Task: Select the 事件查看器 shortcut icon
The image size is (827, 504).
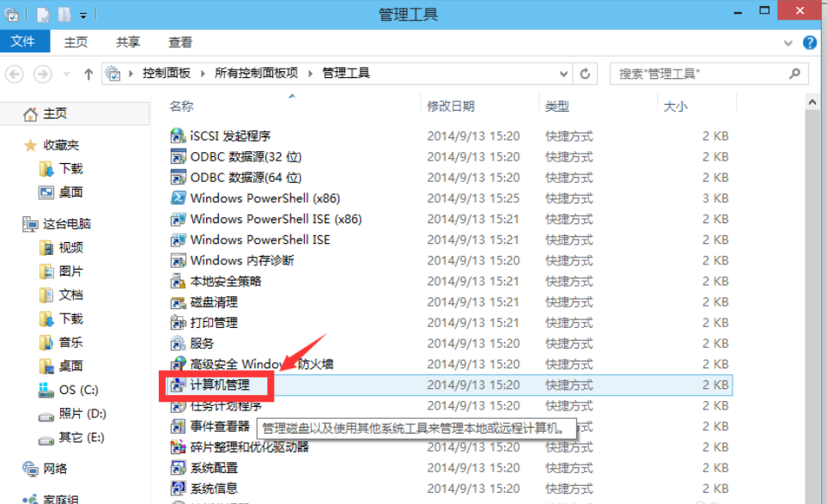Action: click(x=179, y=425)
